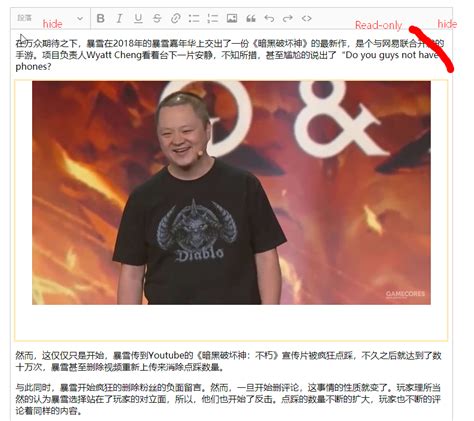Image resolution: width=474 pixels, height=421 pixels.
Task: Click last paragraph starting 与此同时
Action: coord(229,399)
